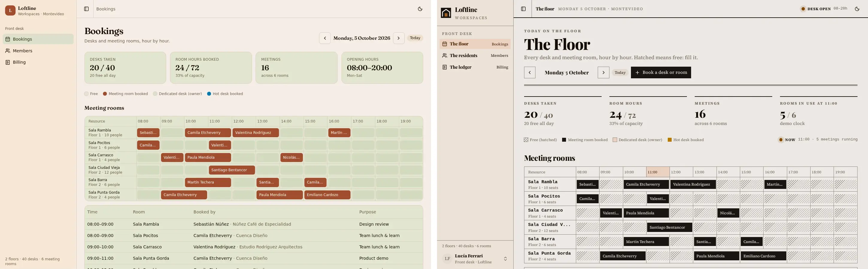Click the "Desks taken" stat card in Bookings window
The height and width of the screenshot is (269, 868).
125,68
